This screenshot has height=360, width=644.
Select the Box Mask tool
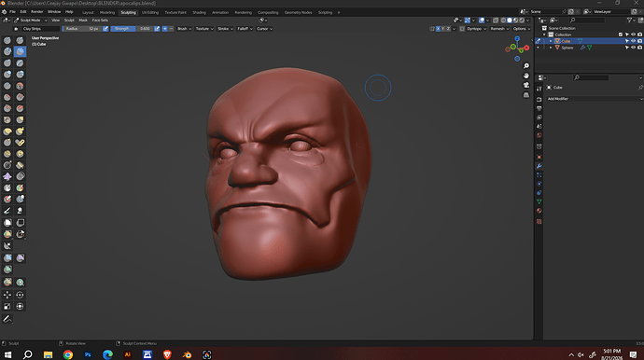coord(7,223)
